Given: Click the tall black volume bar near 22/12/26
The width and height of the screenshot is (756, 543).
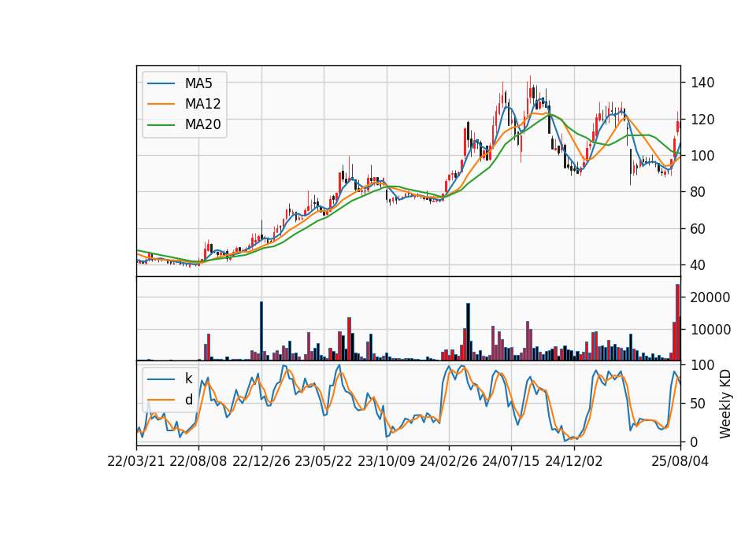Looking at the screenshot, I should tap(261, 331).
